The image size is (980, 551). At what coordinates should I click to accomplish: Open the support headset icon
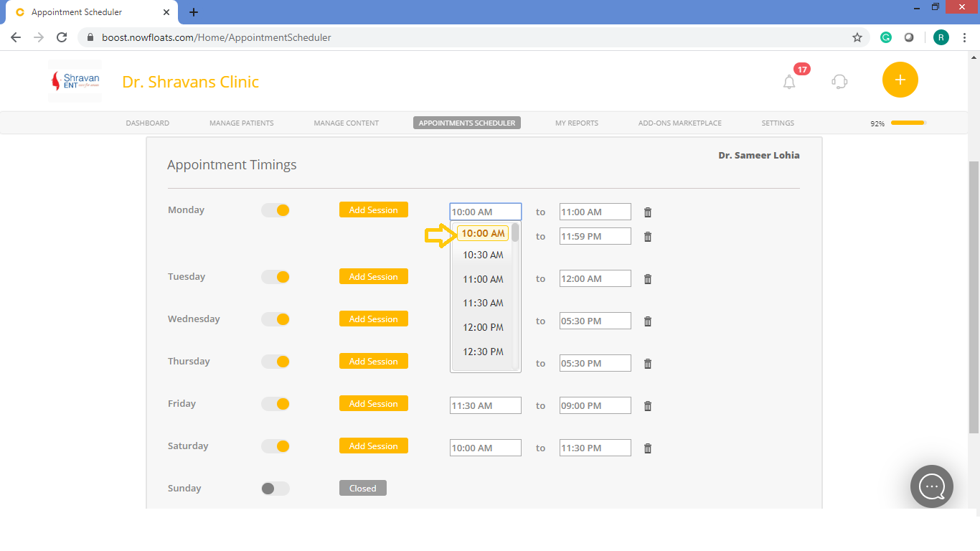pos(839,82)
